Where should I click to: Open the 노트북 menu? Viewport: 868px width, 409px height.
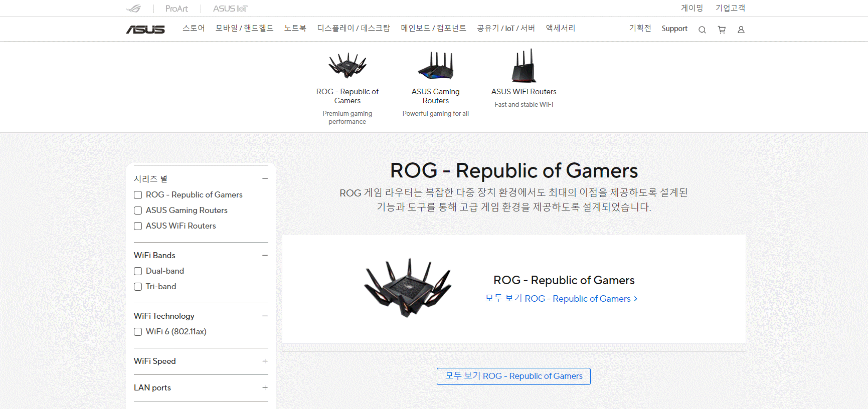[x=295, y=28]
